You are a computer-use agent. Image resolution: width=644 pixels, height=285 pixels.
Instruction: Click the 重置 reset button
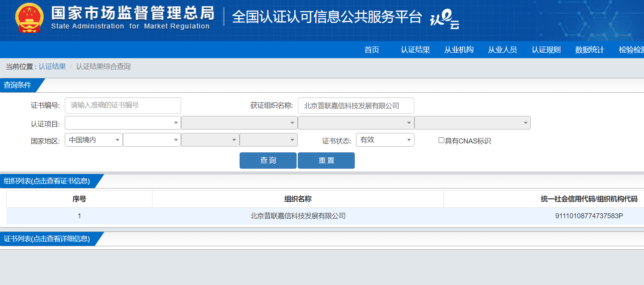pos(326,161)
